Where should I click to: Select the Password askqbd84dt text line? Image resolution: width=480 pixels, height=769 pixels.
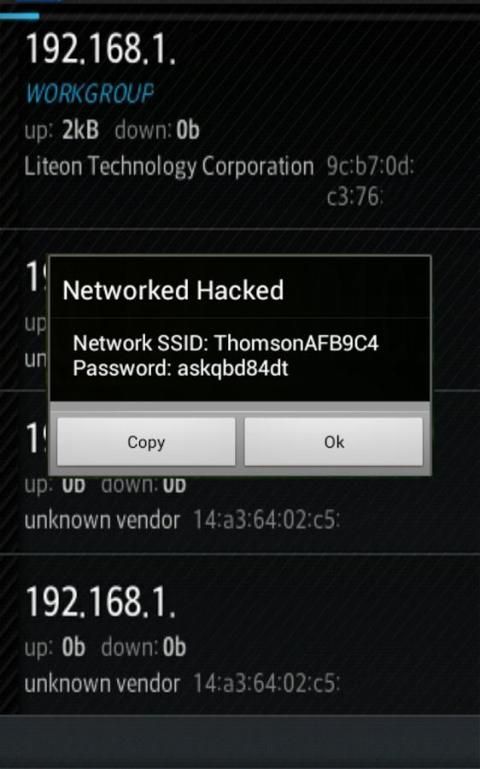click(180, 368)
